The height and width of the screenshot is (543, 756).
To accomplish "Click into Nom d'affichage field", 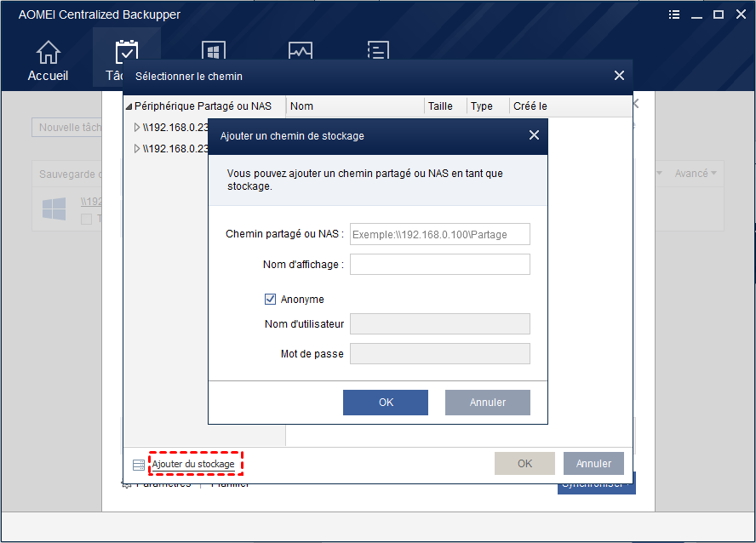I will (439, 264).
